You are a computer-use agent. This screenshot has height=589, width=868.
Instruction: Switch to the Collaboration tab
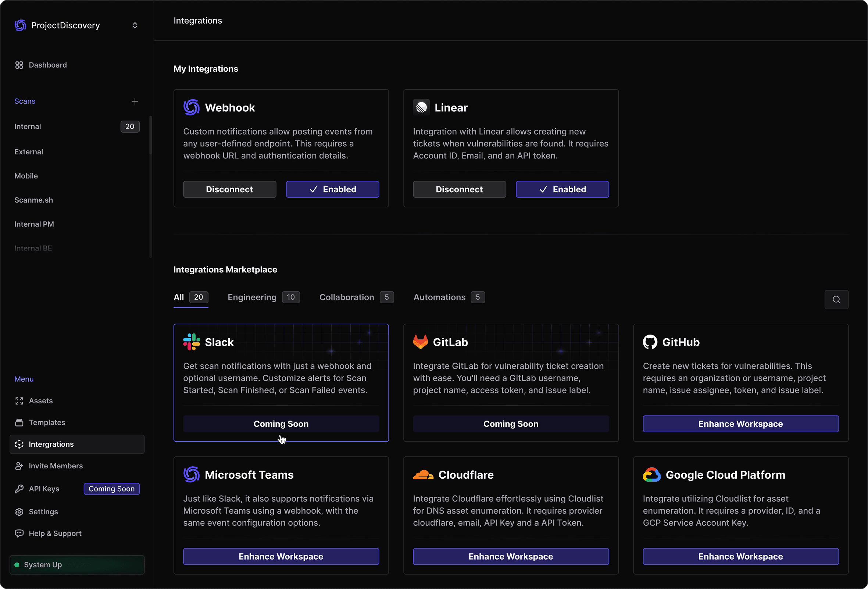[x=357, y=297]
